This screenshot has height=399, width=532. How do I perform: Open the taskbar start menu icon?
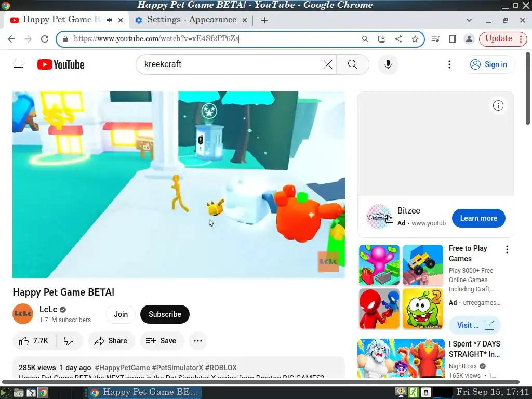[x=6, y=393]
